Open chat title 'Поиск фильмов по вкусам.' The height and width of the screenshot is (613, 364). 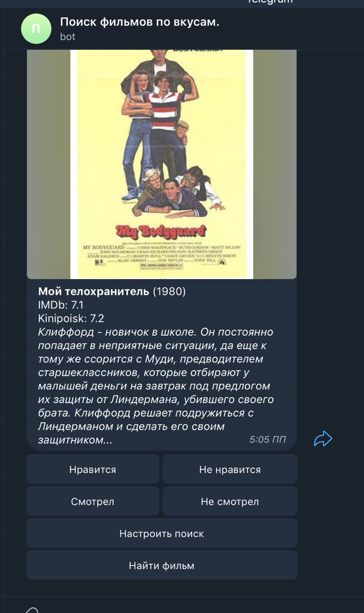(x=140, y=22)
